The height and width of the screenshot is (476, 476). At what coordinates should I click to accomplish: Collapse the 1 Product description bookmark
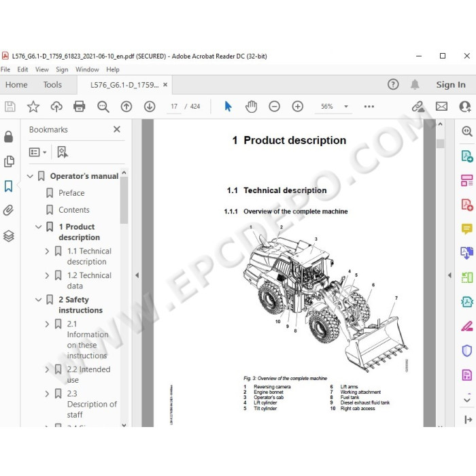click(38, 226)
